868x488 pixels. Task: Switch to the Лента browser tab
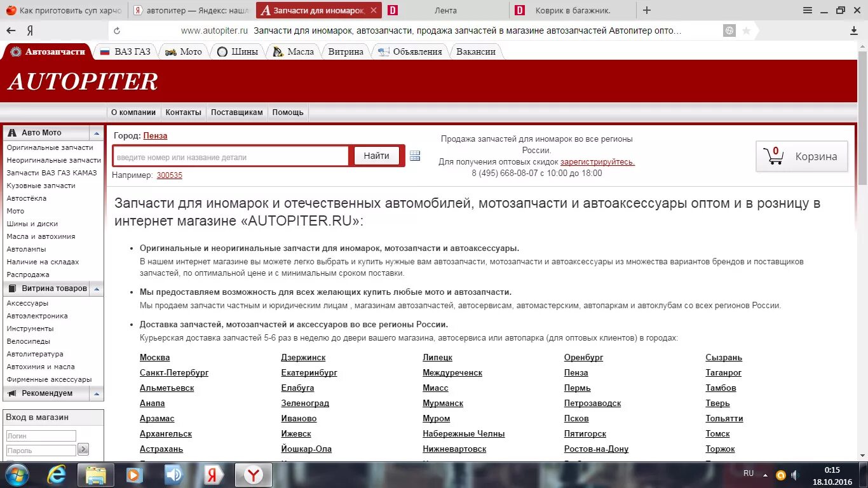coord(445,10)
